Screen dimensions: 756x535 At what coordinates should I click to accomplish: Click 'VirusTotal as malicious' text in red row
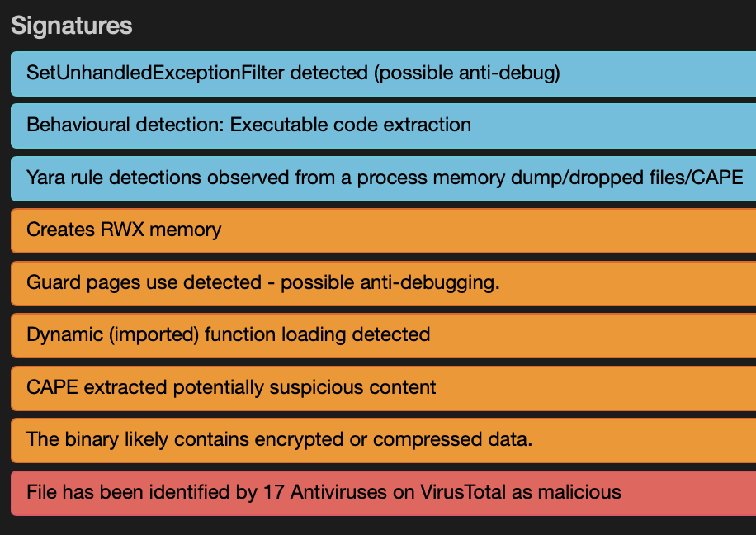(521, 492)
